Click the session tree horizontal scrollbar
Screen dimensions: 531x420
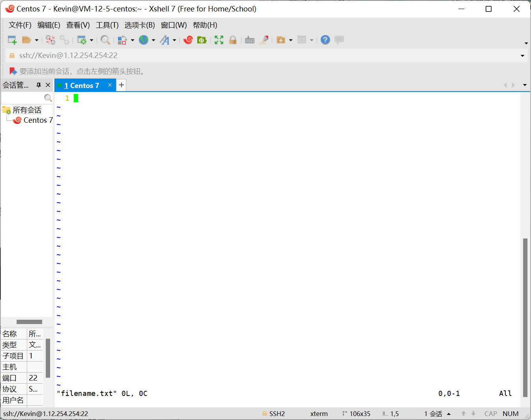29,322
